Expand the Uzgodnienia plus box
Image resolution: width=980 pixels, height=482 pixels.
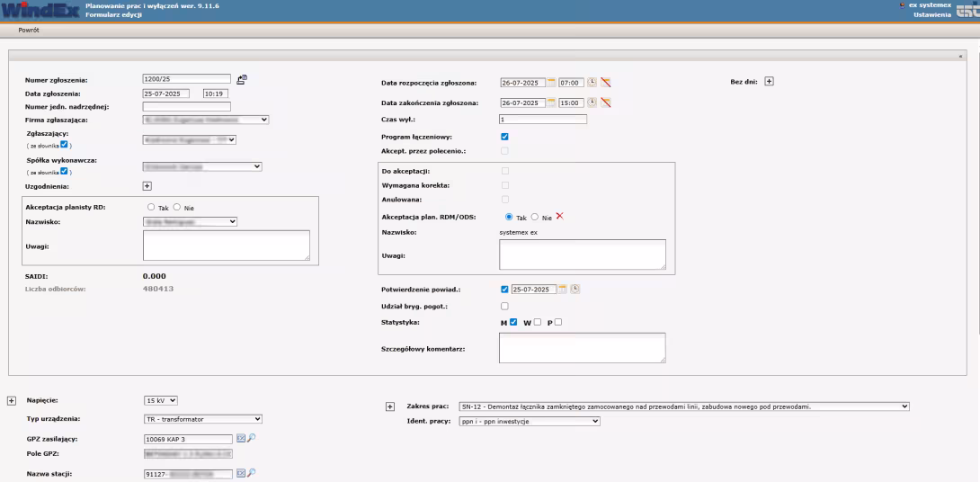147,186
